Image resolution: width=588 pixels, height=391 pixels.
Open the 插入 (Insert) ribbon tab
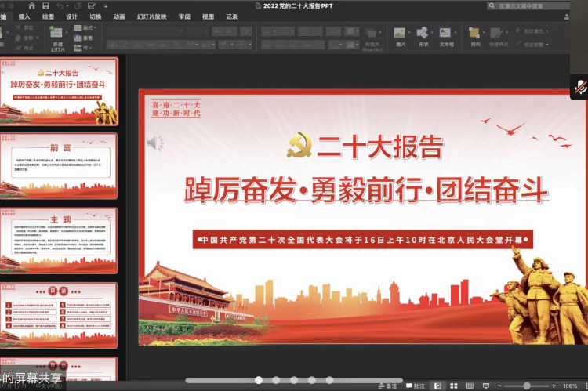tap(24, 16)
